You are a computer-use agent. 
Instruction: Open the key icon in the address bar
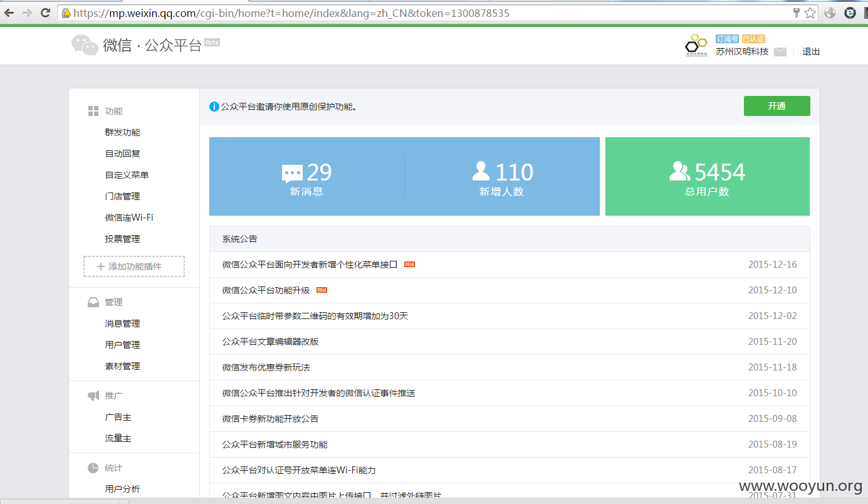tap(796, 13)
